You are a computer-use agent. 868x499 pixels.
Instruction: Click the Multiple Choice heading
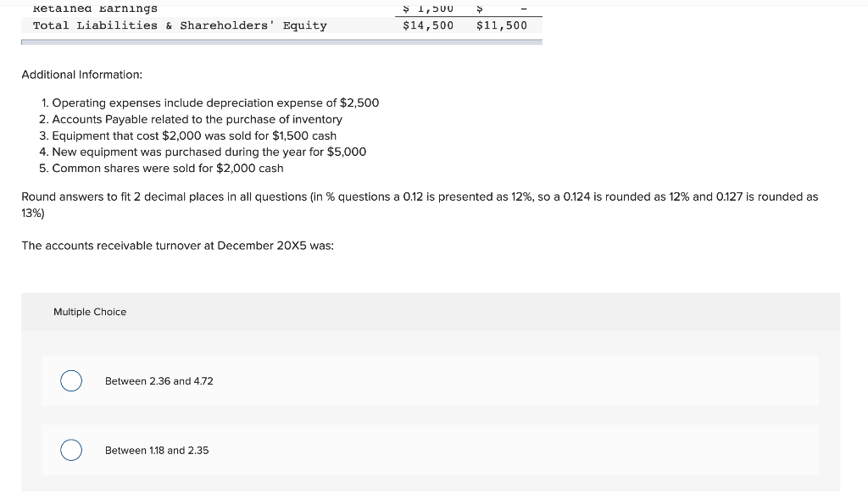point(90,312)
